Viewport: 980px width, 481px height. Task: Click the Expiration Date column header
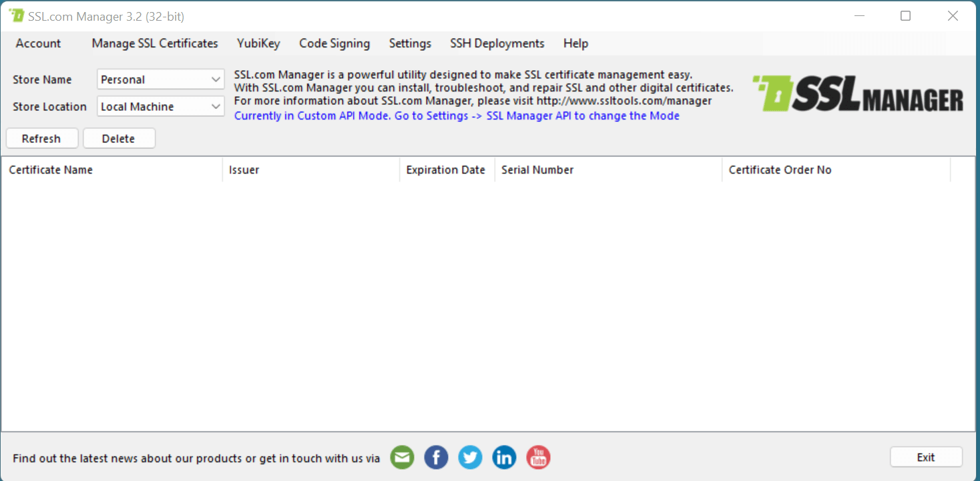point(446,170)
